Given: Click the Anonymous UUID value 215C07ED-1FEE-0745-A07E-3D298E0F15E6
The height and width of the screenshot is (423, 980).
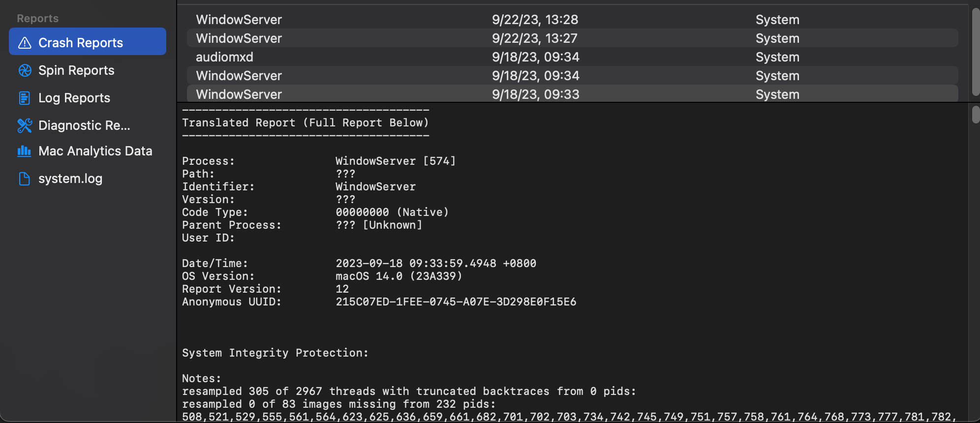Looking at the screenshot, I should pyautogui.click(x=456, y=302).
